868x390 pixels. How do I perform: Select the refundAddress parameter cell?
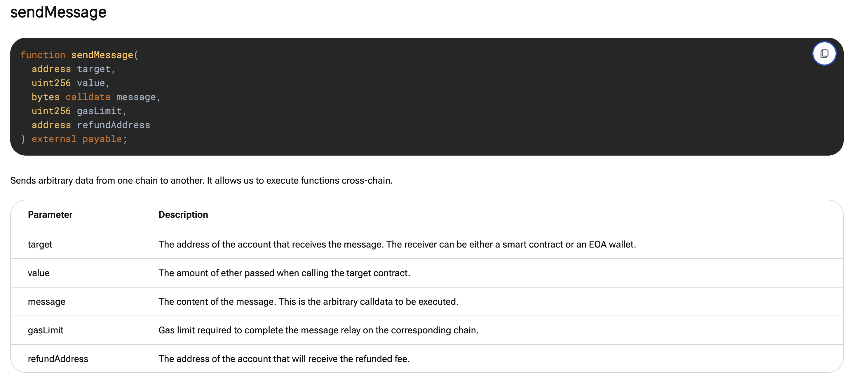[58, 359]
